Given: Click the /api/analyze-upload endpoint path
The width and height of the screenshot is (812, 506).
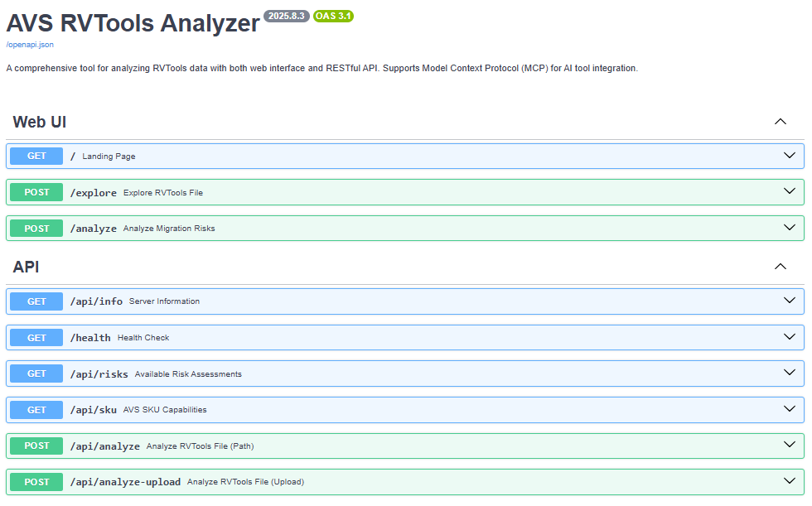Looking at the screenshot, I should 125,482.
